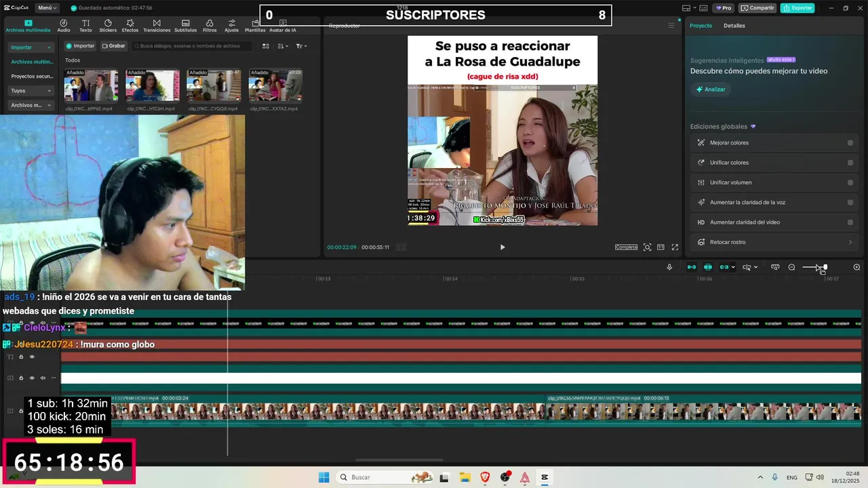Click the CapCut icon in the taskbar
Viewport: 868px width, 488px height.
[x=545, y=477]
